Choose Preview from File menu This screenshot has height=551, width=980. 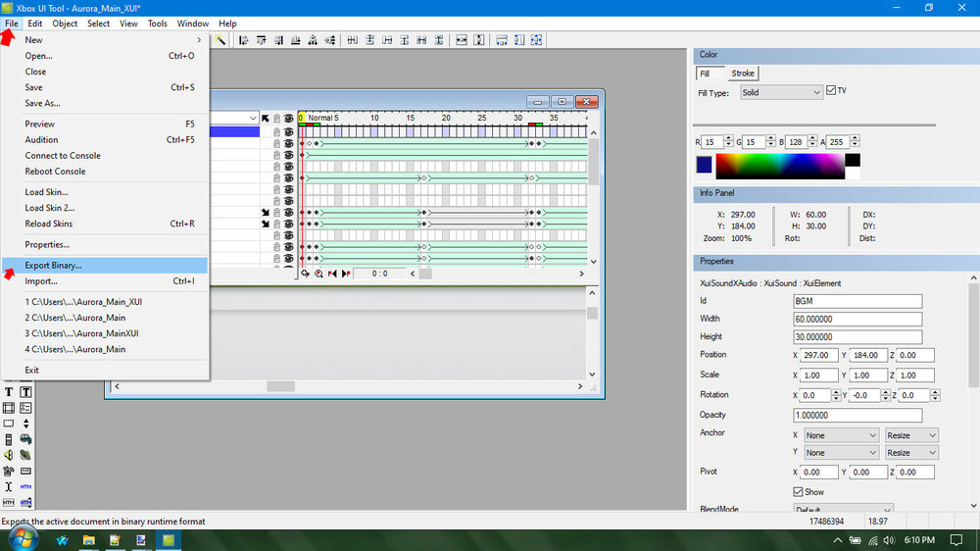pyautogui.click(x=105, y=124)
